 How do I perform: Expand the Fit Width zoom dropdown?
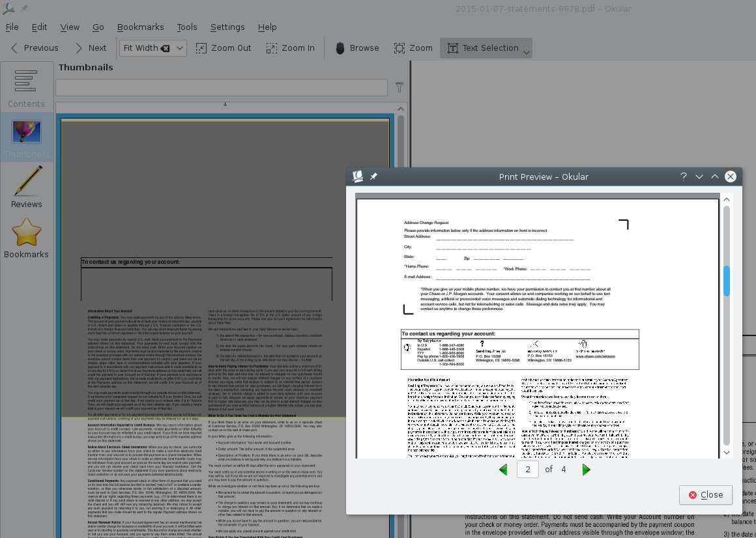(x=180, y=48)
